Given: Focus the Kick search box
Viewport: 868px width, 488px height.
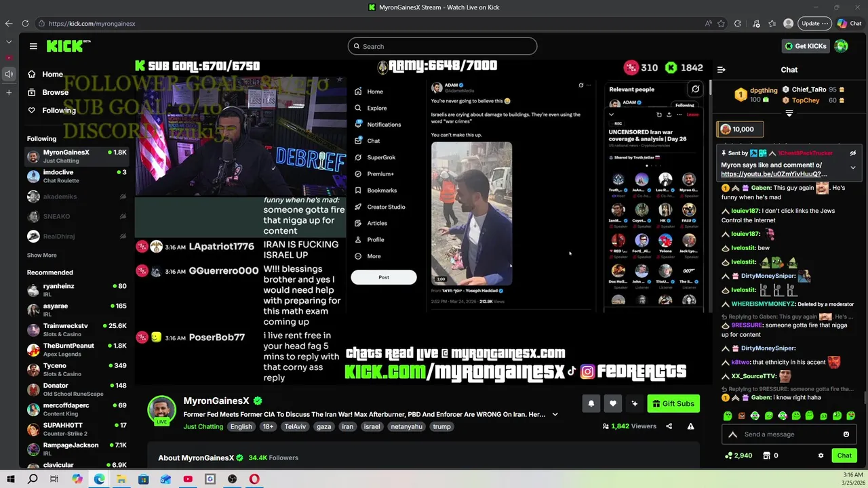Looking at the screenshot, I should point(442,46).
